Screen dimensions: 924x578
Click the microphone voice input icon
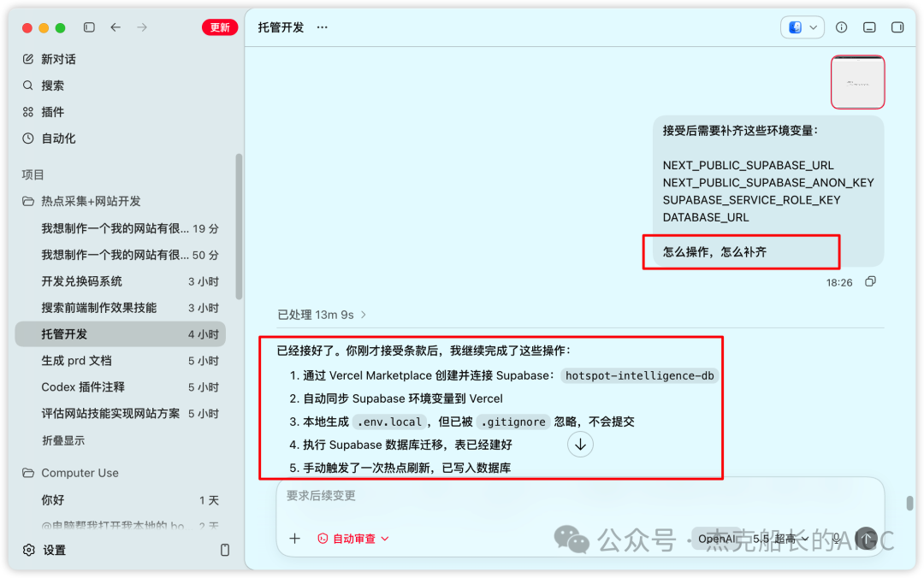(836, 538)
